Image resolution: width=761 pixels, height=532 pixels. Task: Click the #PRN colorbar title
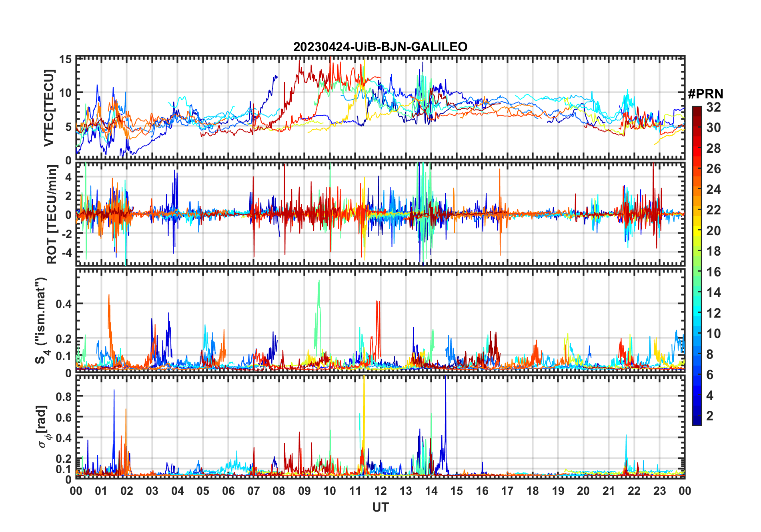click(x=705, y=94)
